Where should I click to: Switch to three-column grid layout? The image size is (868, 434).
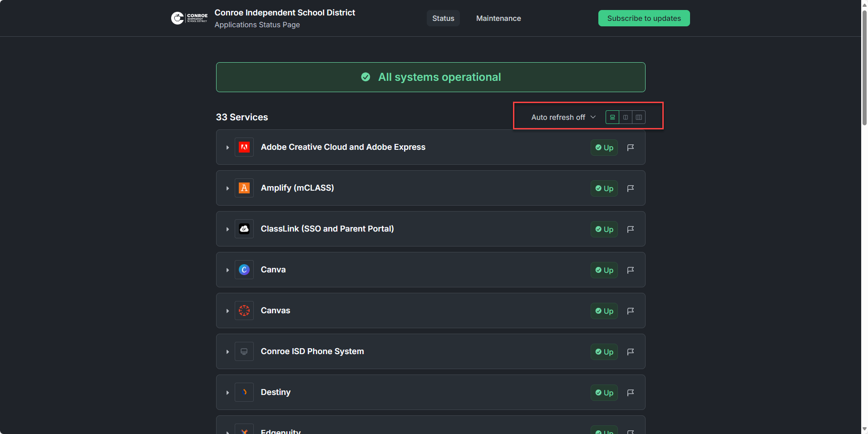[639, 117]
